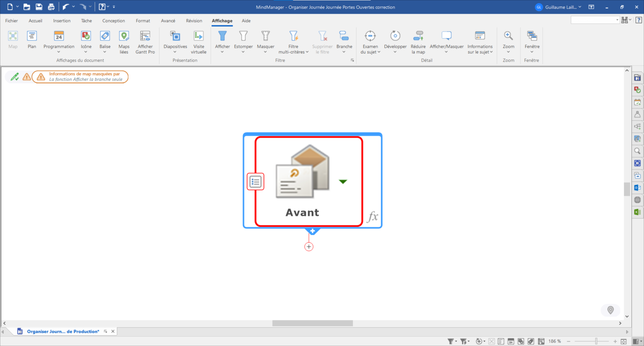Switch to the Insertion ribbon tab
This screenshot has height=346, width=644.
pyautogui.click(x=62, y=21)
